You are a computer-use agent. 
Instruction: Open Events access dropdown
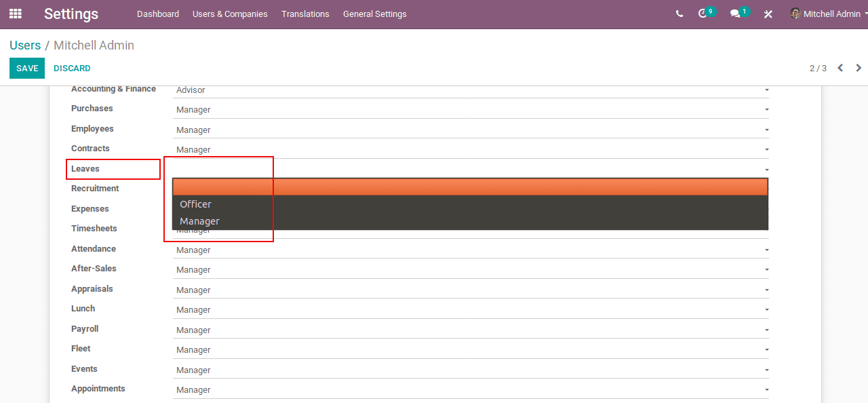coord(471,370)
